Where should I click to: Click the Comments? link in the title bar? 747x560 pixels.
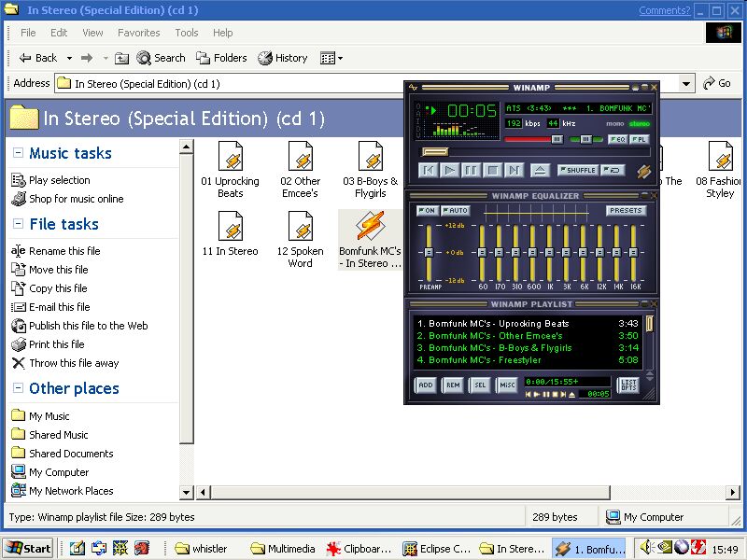point(664,9)
